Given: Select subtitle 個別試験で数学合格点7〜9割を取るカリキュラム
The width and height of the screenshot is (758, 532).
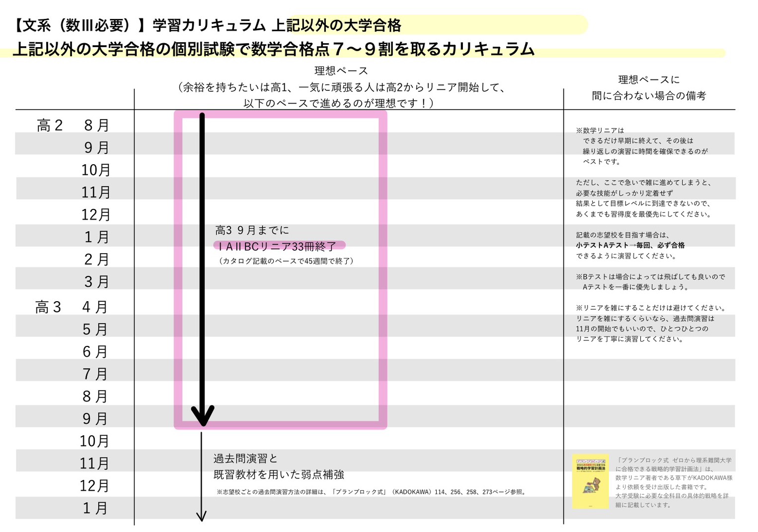Looking at the screenshot, I should (x=352, y=49).
